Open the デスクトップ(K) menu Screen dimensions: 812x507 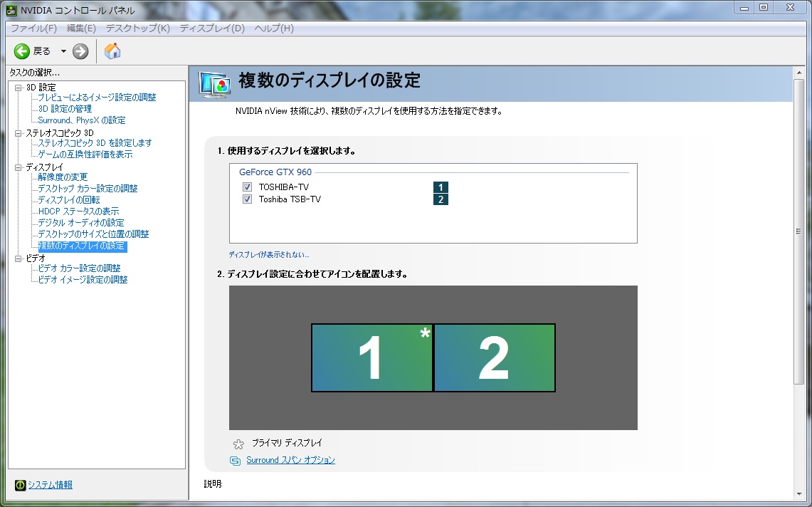pos(138,28)
